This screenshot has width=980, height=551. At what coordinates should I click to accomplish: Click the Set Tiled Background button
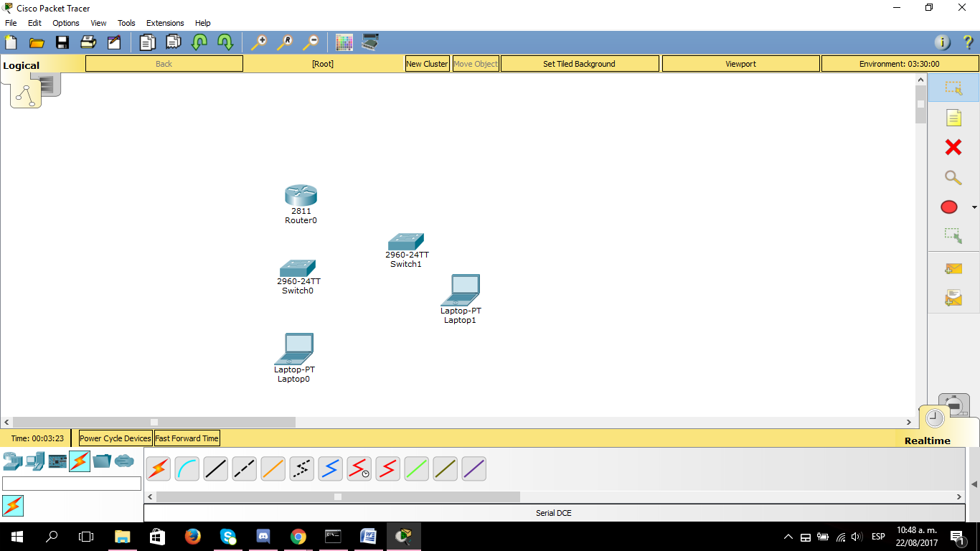[x=579, y=63]
